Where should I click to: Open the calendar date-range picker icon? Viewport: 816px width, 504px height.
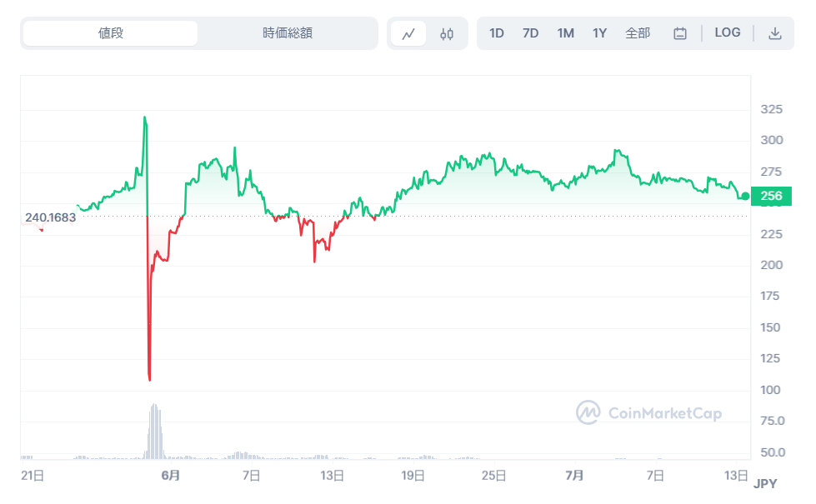679,32
